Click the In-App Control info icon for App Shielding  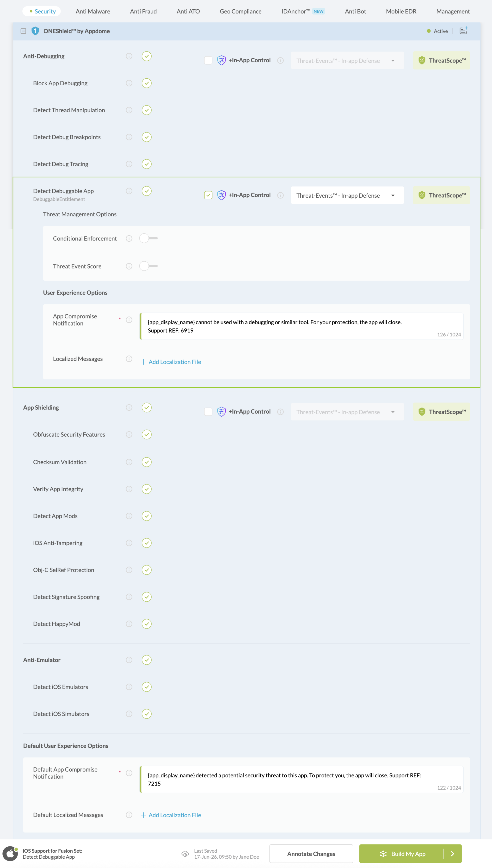pyautogui.click(x=280, y=412)
